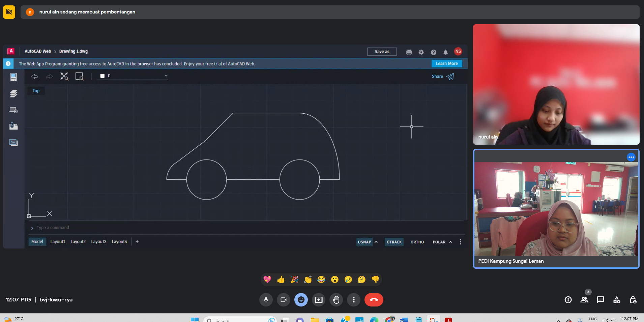Click the zoom extents icon
The width and height of the screenshot is (644, 322).
(x=64, y=77)
